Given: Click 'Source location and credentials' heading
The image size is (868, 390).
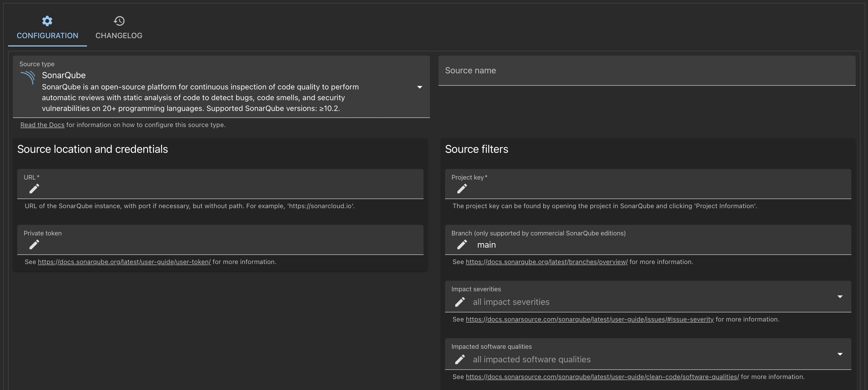Looking at the screenshot, I should point(92,149).
